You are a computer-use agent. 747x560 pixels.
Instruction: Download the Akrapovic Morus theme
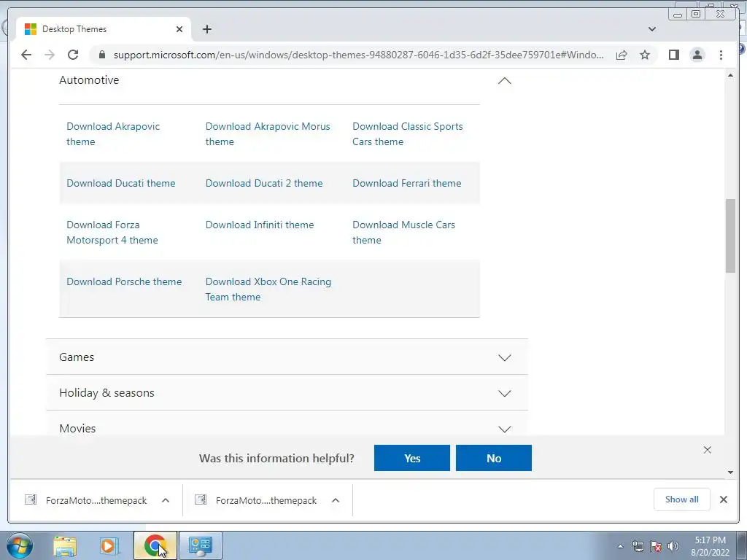pos(268,134)
